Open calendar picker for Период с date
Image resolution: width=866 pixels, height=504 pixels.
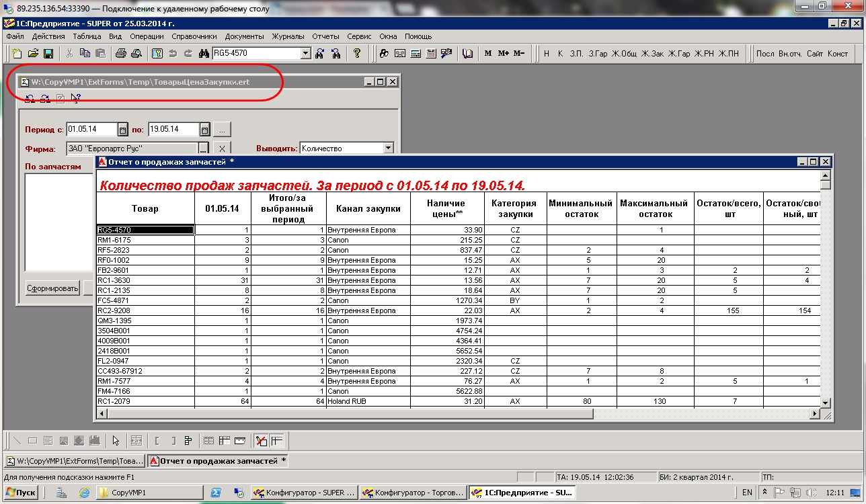(x=122, y=130)
